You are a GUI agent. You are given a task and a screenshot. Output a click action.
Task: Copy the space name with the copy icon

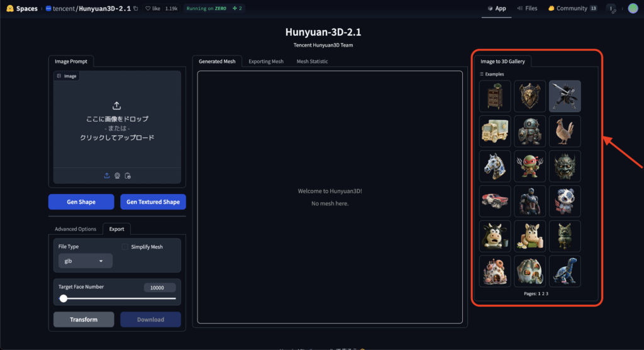(x=136, y=8)
